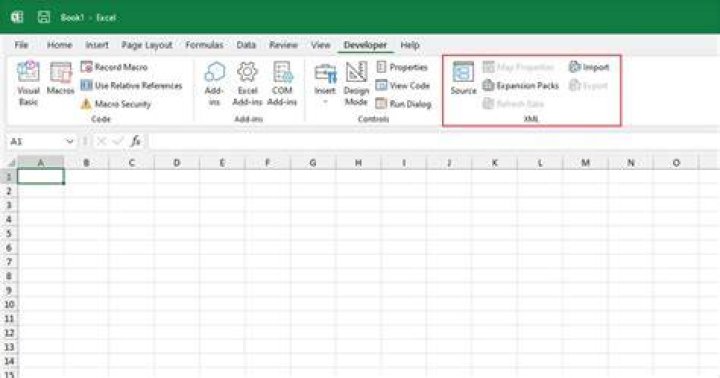This screenshot has height=378, width=720.
Task: Click Run Dialog
Action: pyautogui.click(x=403, y=104)
